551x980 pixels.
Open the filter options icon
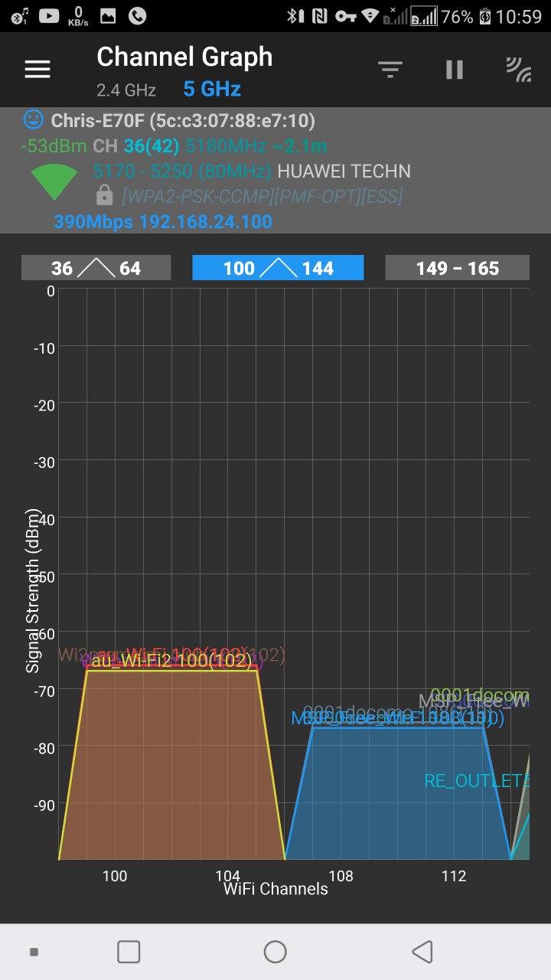[390, 70]
